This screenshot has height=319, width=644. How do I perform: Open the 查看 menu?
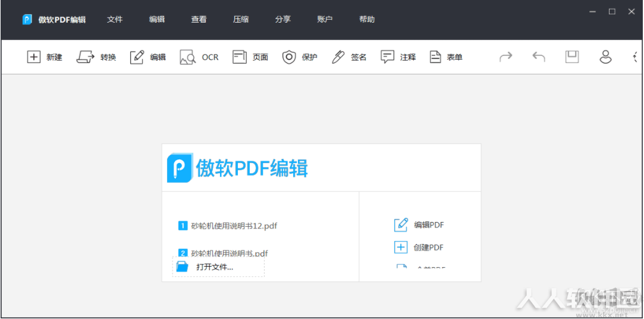pos(199,19)
